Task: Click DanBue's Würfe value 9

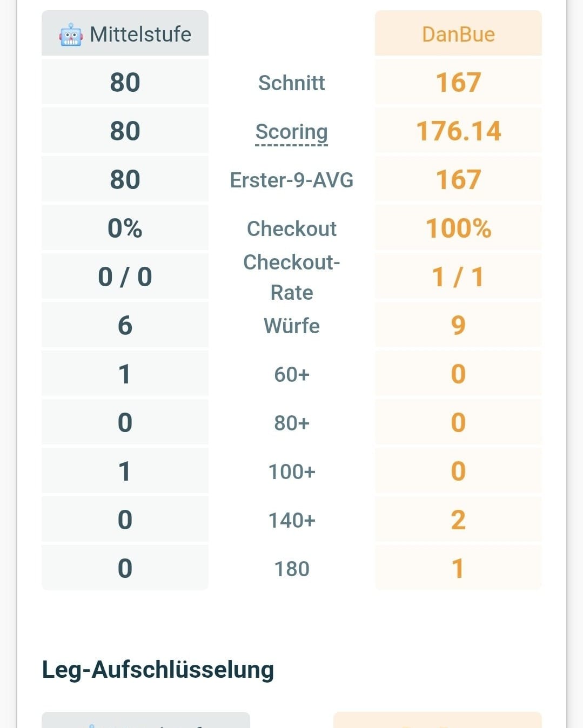Action: coord(458,325)
